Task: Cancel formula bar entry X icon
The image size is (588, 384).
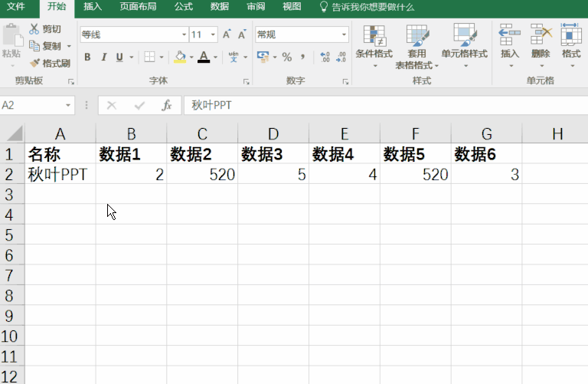Action: click(x=111, y=106)
